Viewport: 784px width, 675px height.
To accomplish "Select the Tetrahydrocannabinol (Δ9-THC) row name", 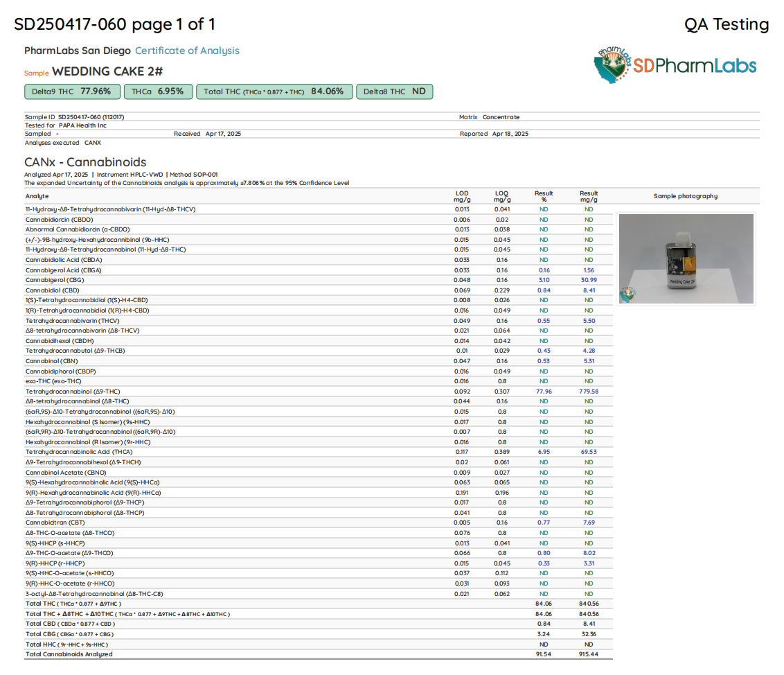I will click(73, 392).
